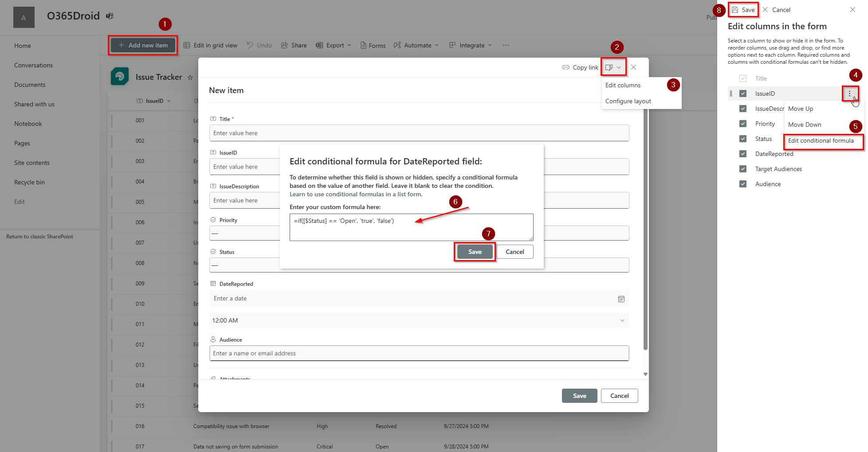Viewport: 868px width, 452px height.
Task: Toggle the DateReported column visibility checkbox
Action: [743, 154]
